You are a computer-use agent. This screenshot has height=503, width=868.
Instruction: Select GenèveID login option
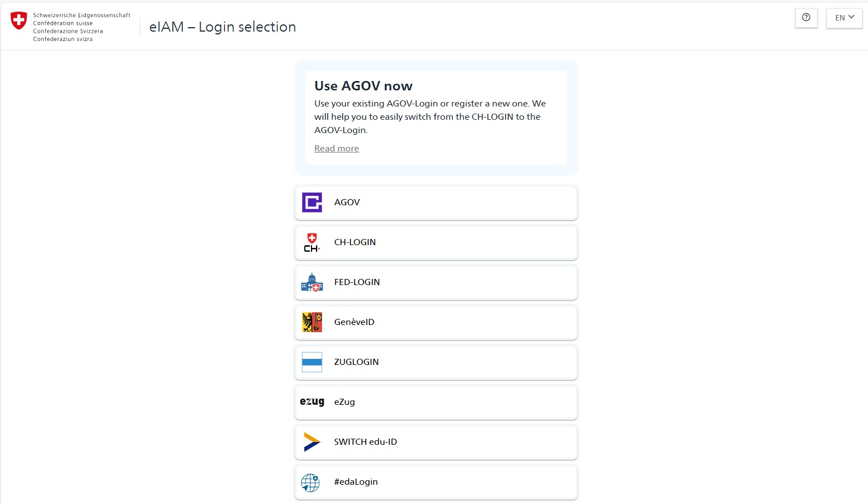[x=436, y=322]
